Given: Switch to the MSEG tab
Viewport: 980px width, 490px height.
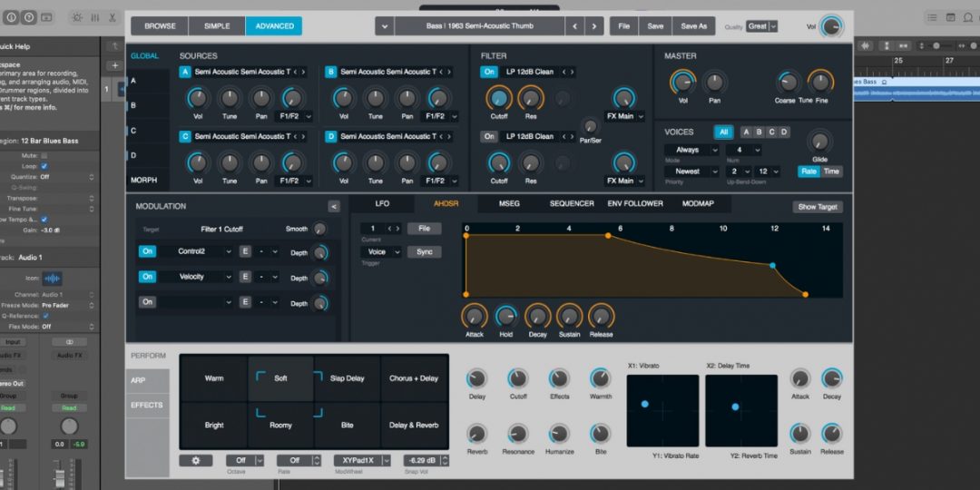Looking at the screenshot, I should click(509, 204).
